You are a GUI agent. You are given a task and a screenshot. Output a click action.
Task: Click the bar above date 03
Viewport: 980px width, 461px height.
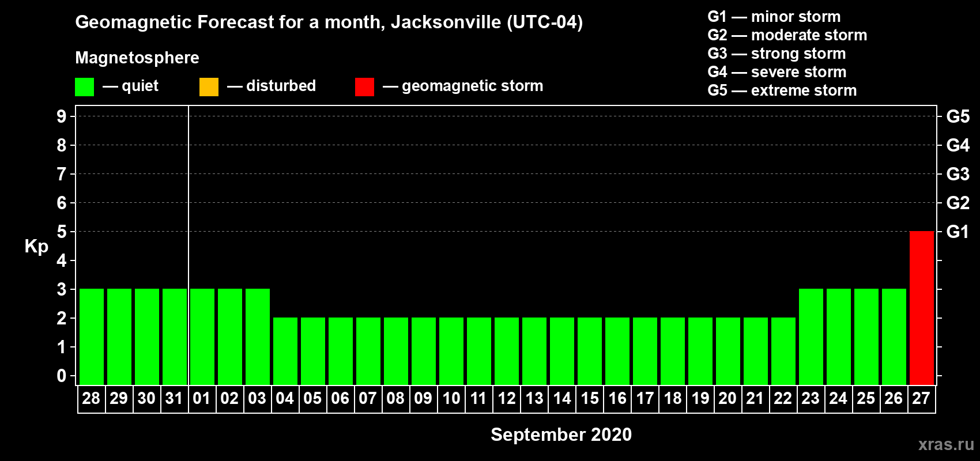pos(258,337)
